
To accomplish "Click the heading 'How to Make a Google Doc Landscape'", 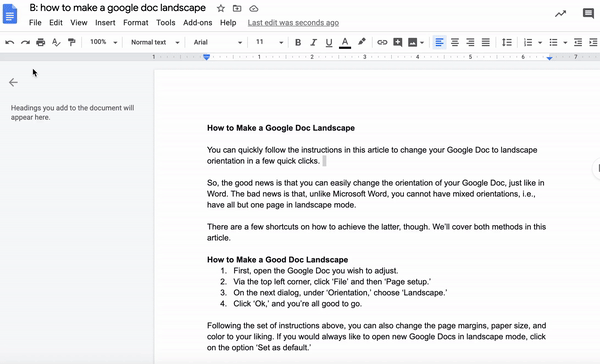I will coord(281,128).
